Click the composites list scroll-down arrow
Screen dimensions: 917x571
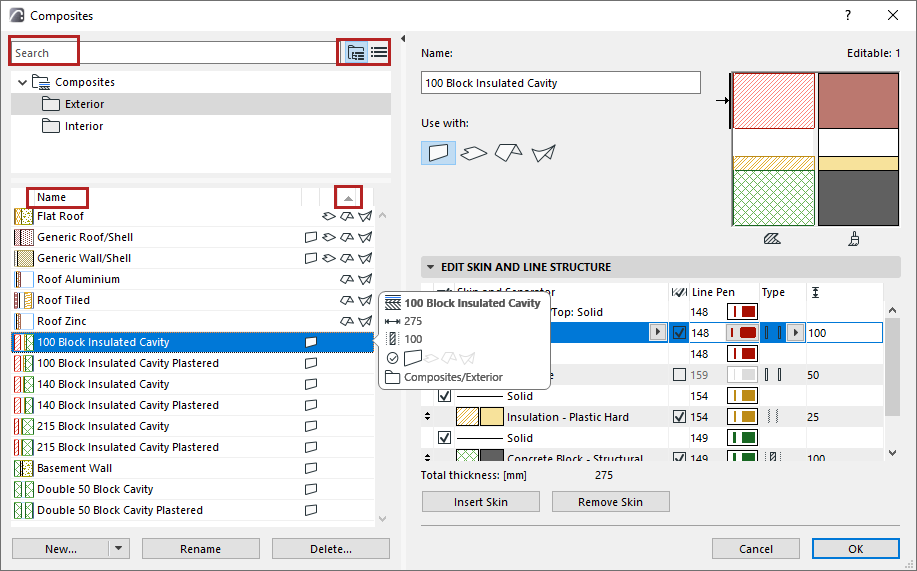(x=382, y=518)
